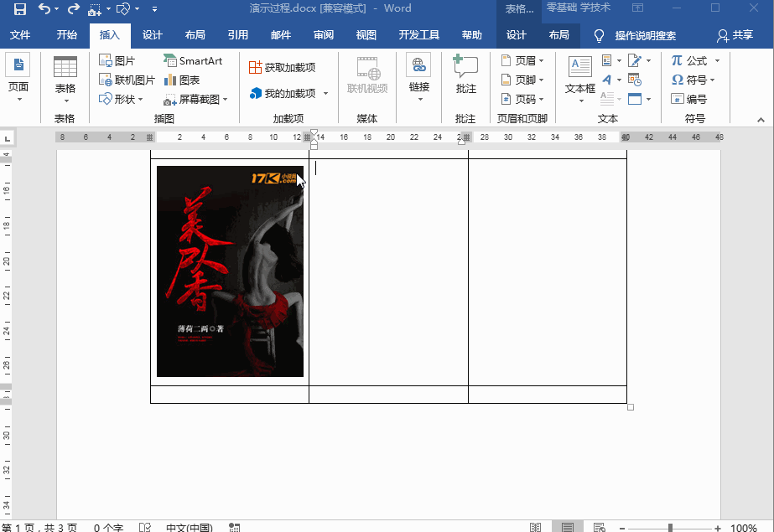Open the 文本框 text box dropdown arrow
The image size is (774, 532).
[x=581, y=101]
